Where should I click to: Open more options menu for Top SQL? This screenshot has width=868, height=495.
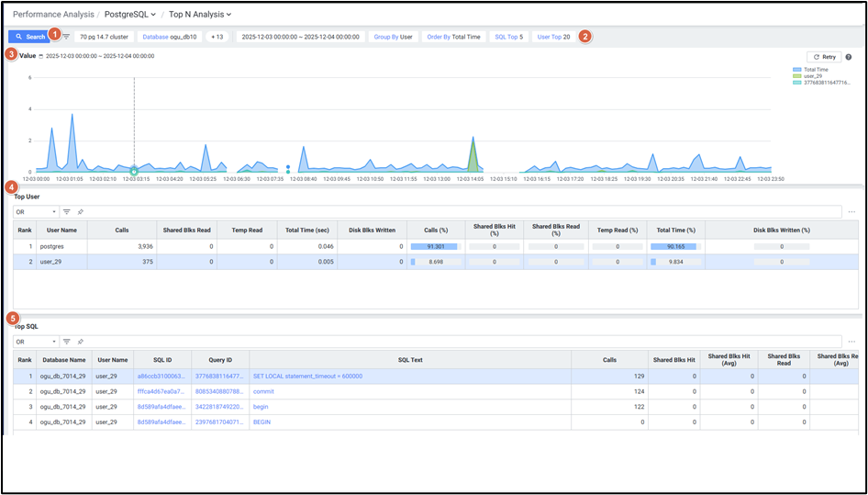click(851, 342)
